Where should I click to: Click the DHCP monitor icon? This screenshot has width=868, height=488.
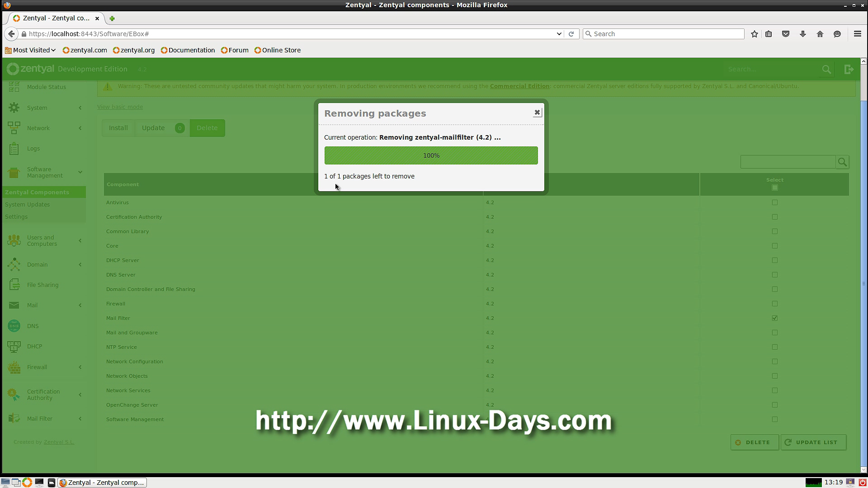(14, 347)
